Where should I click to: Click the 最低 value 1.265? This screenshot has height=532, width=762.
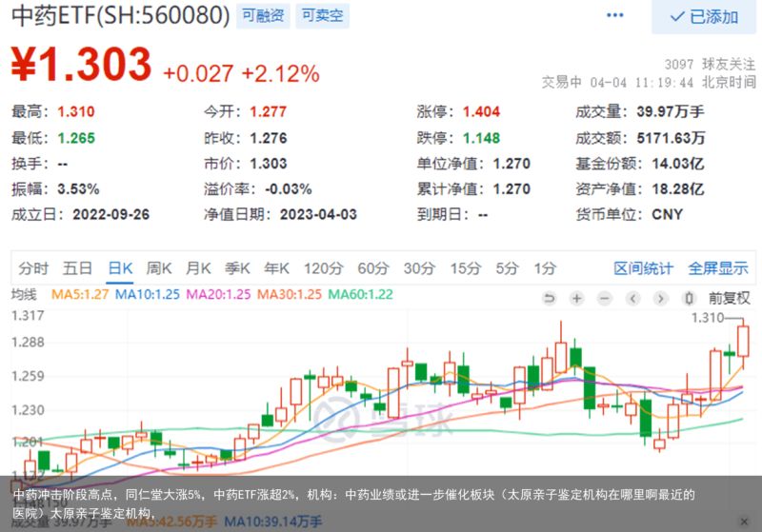76,138
